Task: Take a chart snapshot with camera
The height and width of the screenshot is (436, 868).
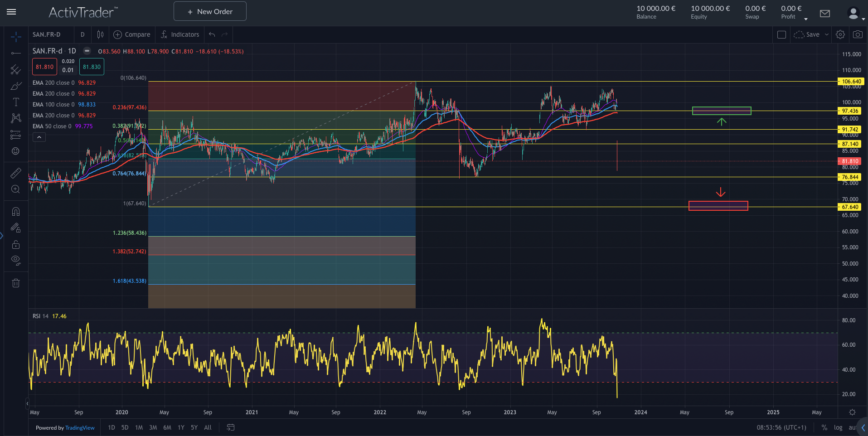Action: 858,34
